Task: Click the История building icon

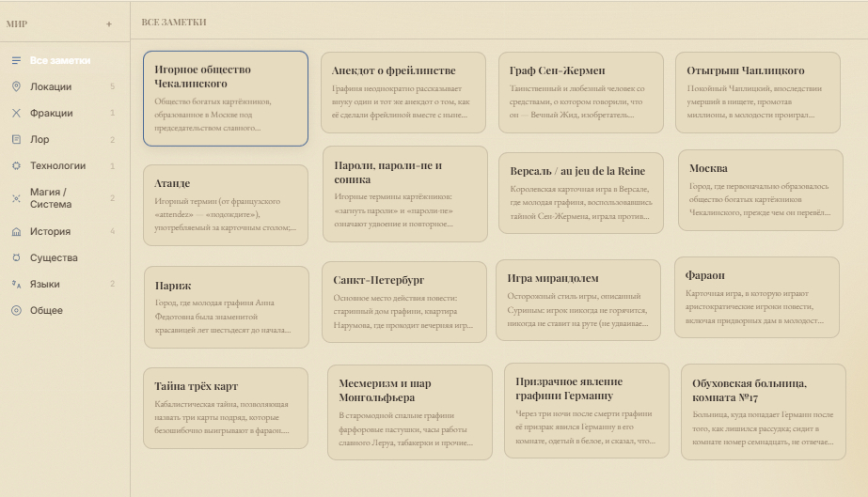Action: (17, 232)
